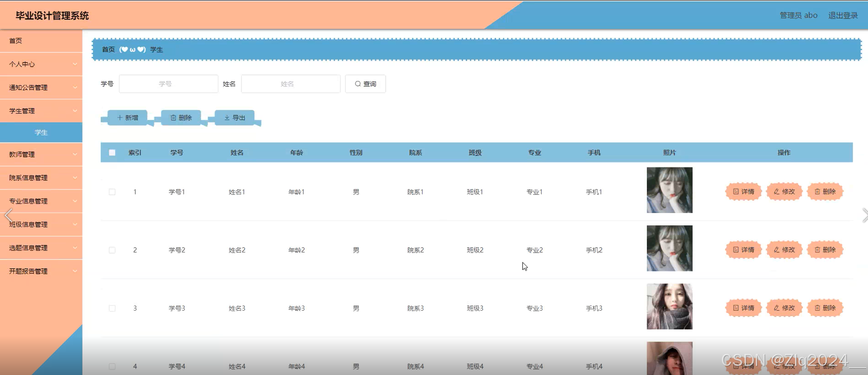Open the 开题报告管理 sidebar item
Image resolution: width=868 pixels, height=375 pixels.
coord(41,271)
